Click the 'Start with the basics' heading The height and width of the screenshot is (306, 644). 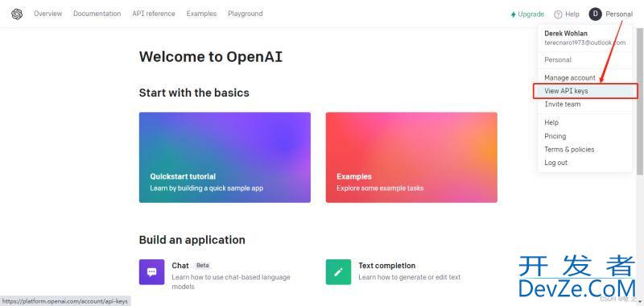(x=194, y=93)
